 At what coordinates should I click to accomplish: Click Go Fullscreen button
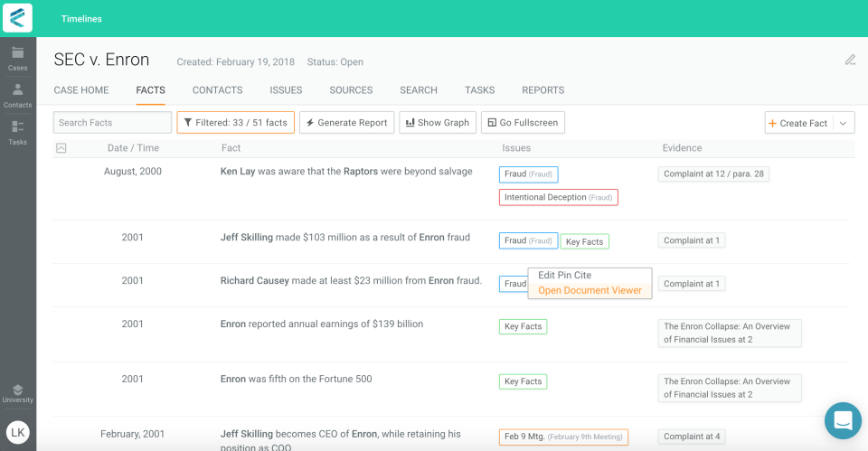[524, 122]
